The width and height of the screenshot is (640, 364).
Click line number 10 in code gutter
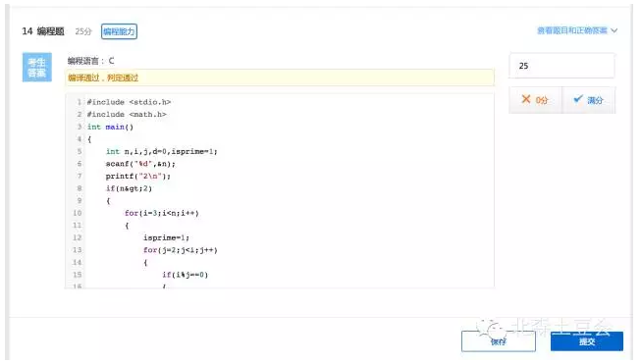coord(78,213)
